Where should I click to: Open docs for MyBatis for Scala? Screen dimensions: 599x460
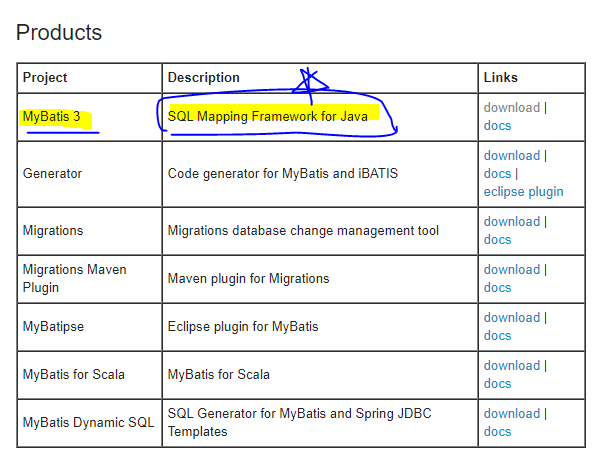point(497,384)
